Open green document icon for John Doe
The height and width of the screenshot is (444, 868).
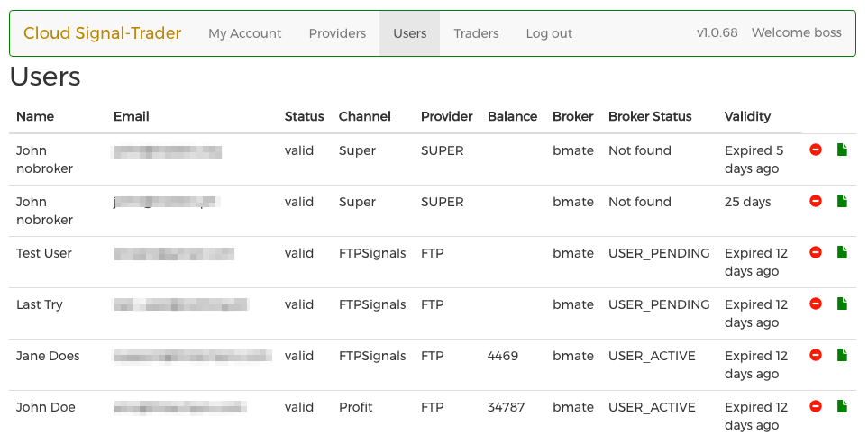tap(842, 407)
